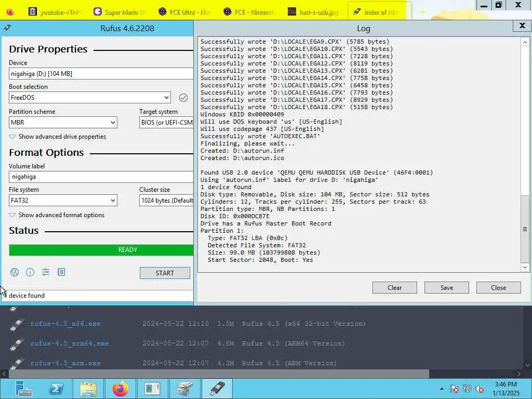Click icon beside rufus-4.5_arm.exe

16,363
